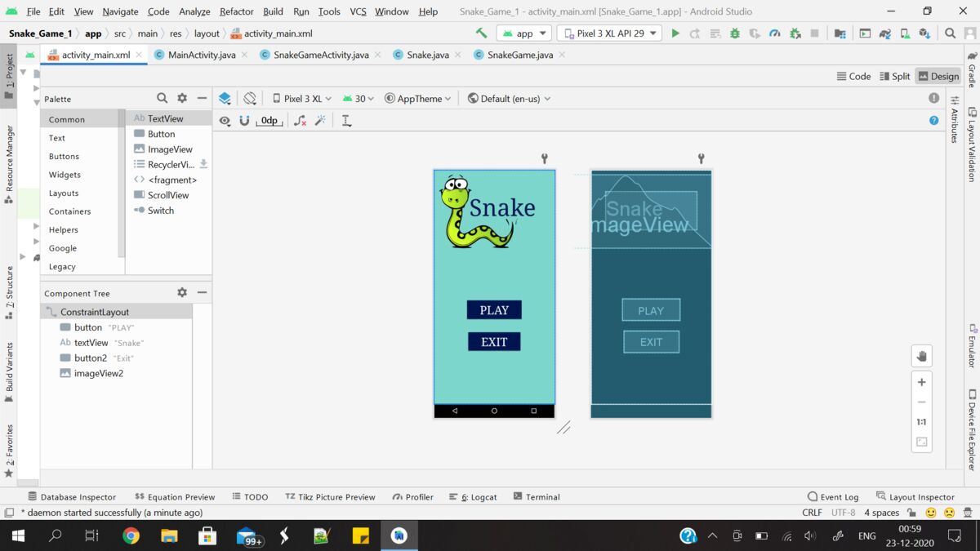
Task: Click the Orientation for Preview icon
Action: 250,98
